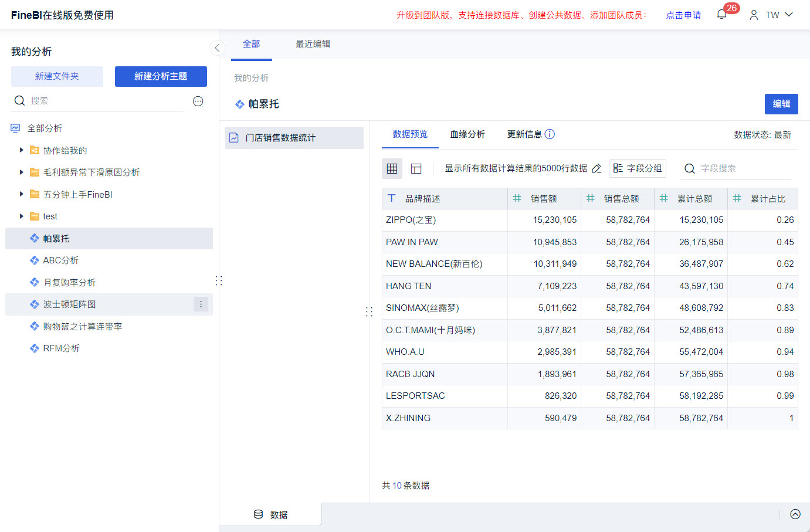Click the 新建文件夹 button
810x532 pixels.
point(57,76)
